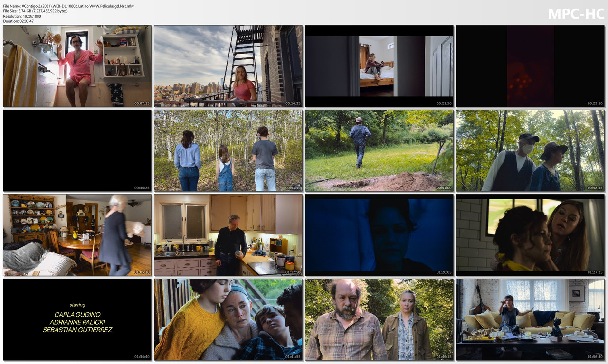Image resolution: width=608 pixels, height=364 pixels.
Task: Click the File Size 6.74 GB line
Action: click(x=35, y=11)
